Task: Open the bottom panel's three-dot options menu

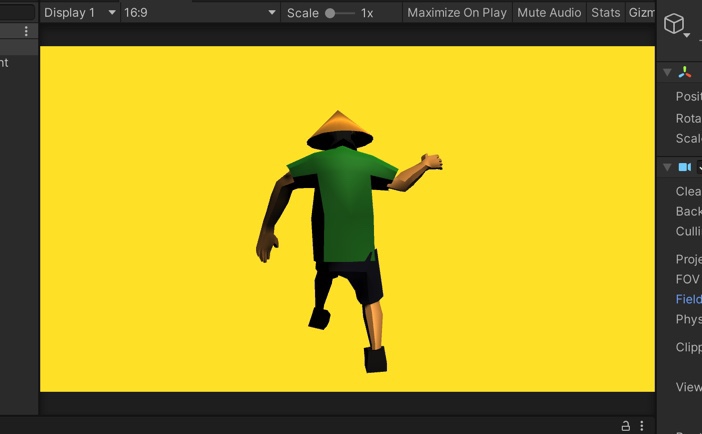Action: [x=642, y=426]
